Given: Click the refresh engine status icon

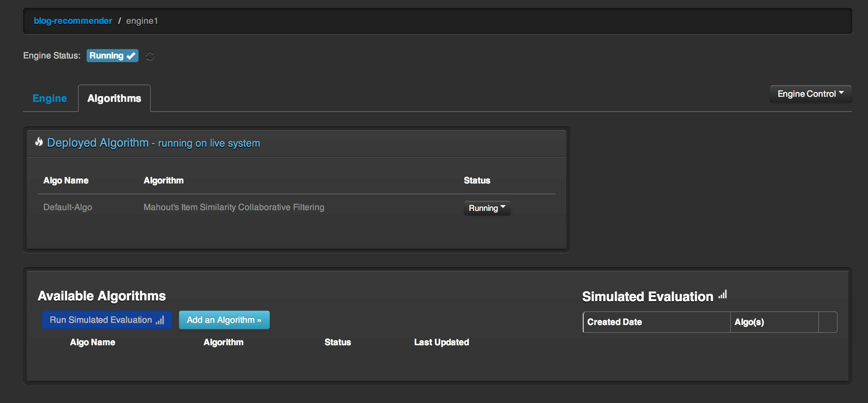Looking at the screenshot, I should 150,56.
